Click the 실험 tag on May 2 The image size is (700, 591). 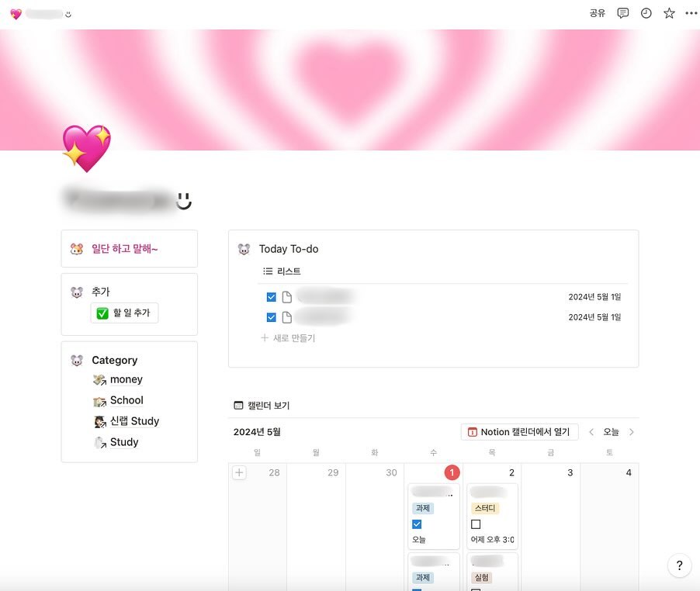click(x=482, y=578)
